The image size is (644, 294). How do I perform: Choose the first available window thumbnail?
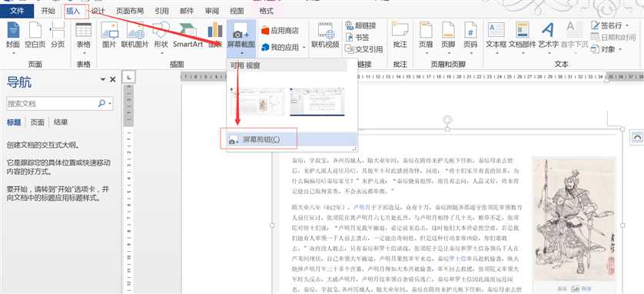[257, 102]
